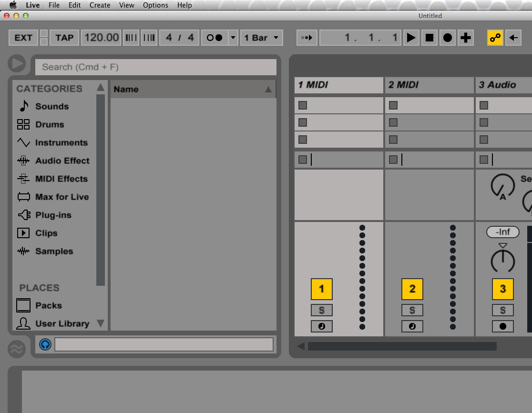
Task: Click the TAP tempo button
Action: coord(64,38)
